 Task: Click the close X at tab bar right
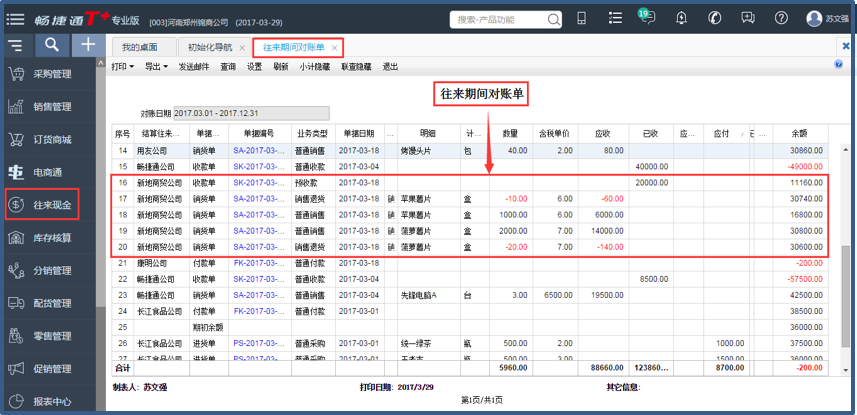tap(848, 47)
